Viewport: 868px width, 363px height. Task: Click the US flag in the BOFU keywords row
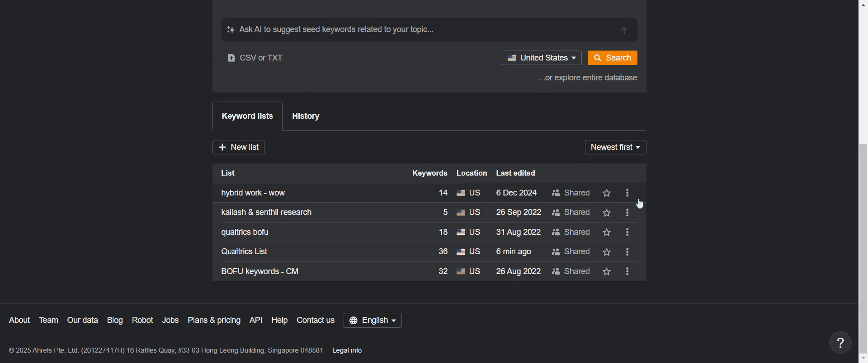pyautogui.click(x=461, y=272)
